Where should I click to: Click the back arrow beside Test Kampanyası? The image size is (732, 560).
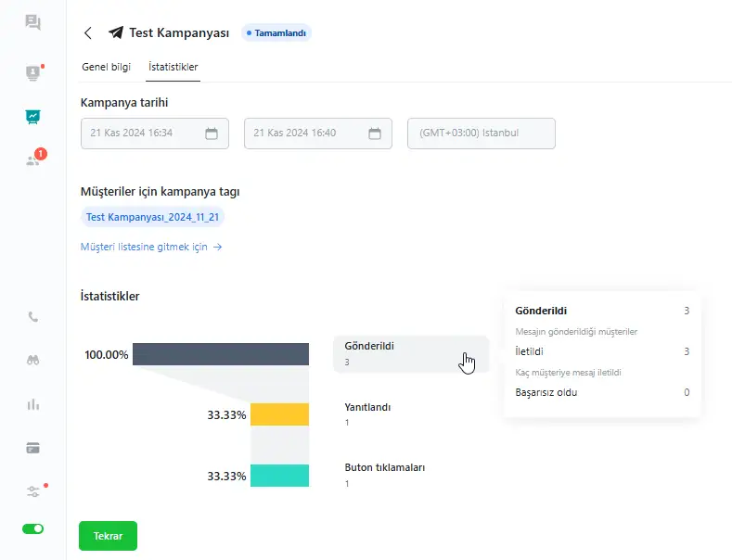[x=88, y=33]
